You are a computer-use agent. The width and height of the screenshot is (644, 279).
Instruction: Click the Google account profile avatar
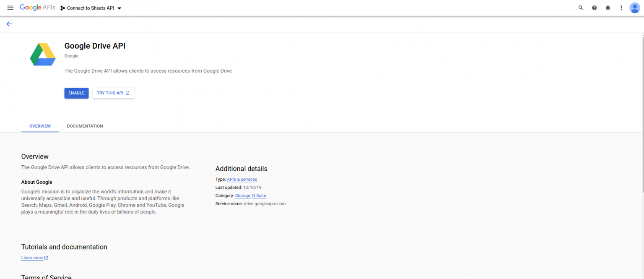click(635, 8)
